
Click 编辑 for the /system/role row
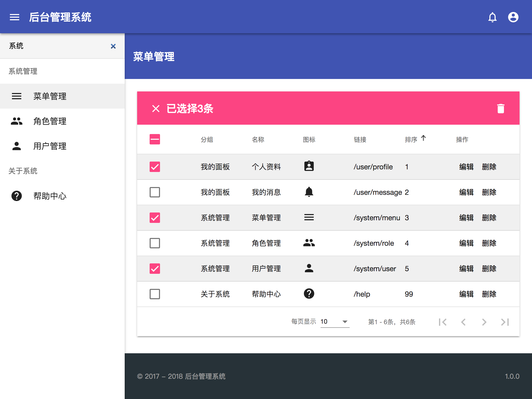coord(466,243)
